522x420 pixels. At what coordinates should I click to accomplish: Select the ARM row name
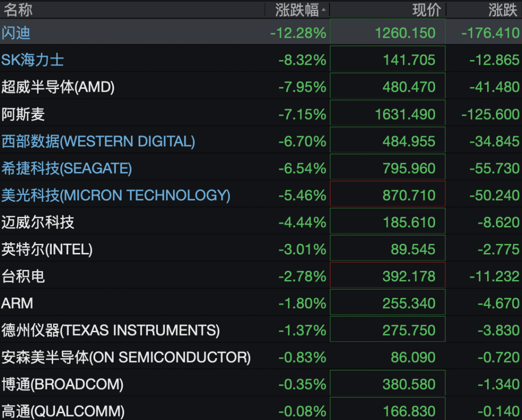[x=17, y=303]
